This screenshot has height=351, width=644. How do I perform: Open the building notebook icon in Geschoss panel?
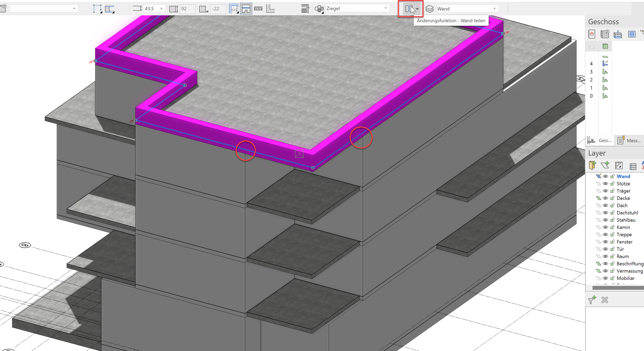(592, 34)
